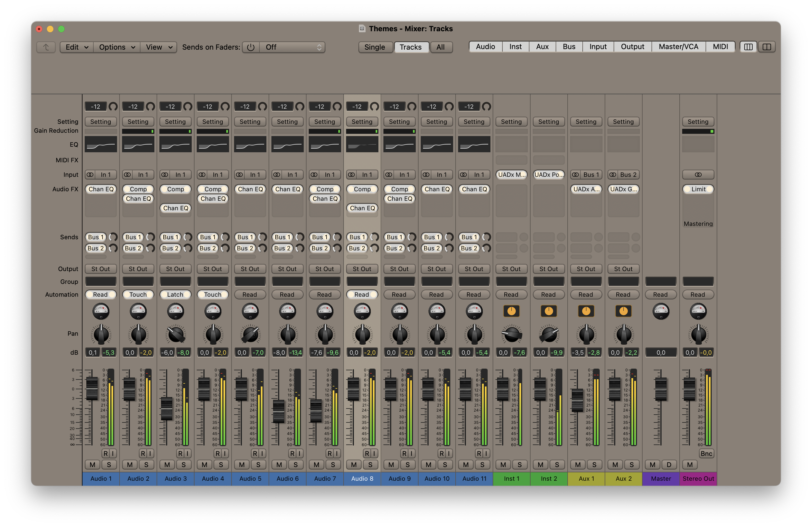
Task: Click the Stereo Out level meter dial icon
Action: tap(698, 311)
